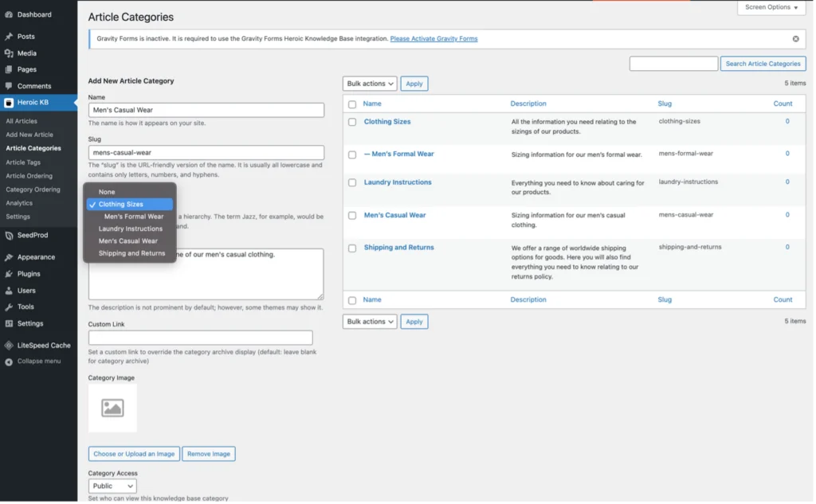Screen dimensions: 816x504
Task: Click the Collapse menu arrow icon
Action: click(x=9, y=362)
